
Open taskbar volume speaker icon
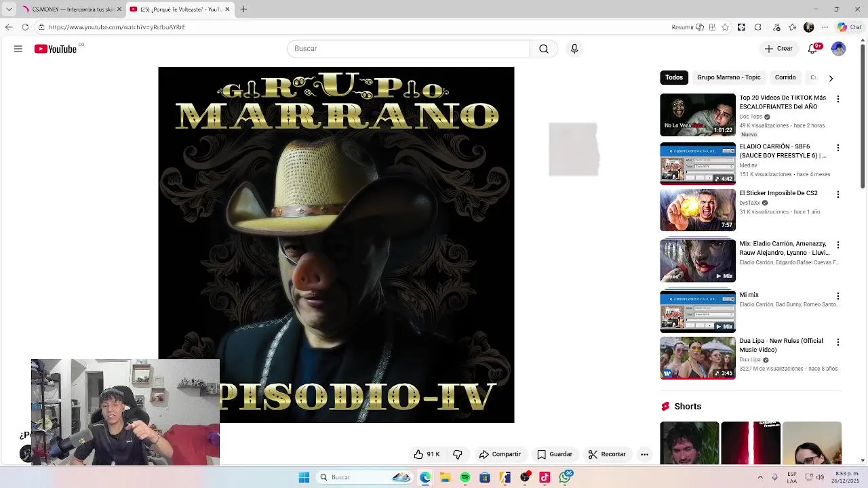coord(821,477)
